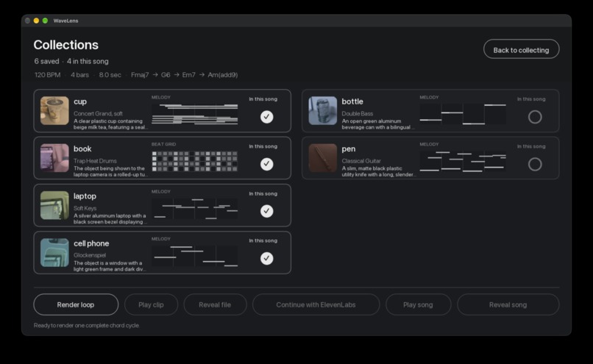Click the '8.0 sec' duration value
The image size is (593, 364).
tap(110, 75)
